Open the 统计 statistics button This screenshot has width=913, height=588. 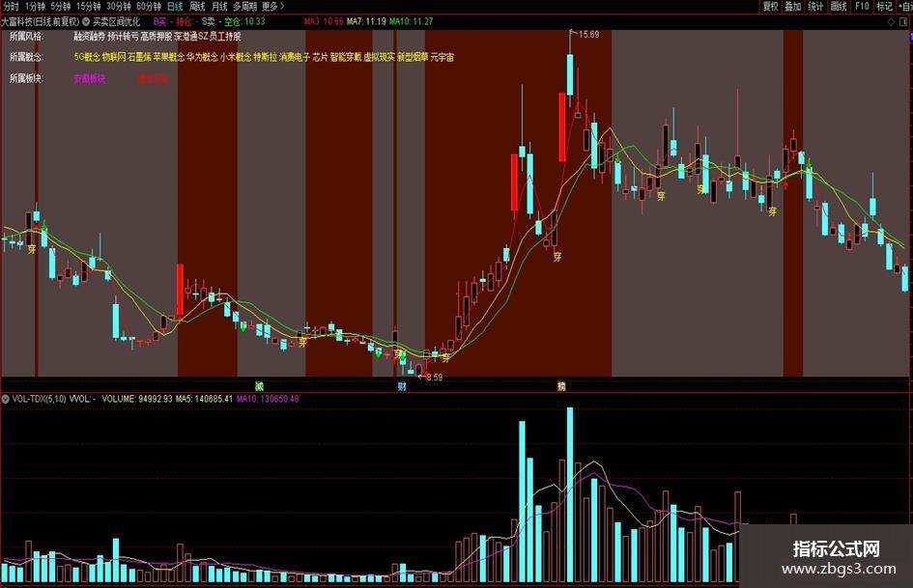click(815, 7)
